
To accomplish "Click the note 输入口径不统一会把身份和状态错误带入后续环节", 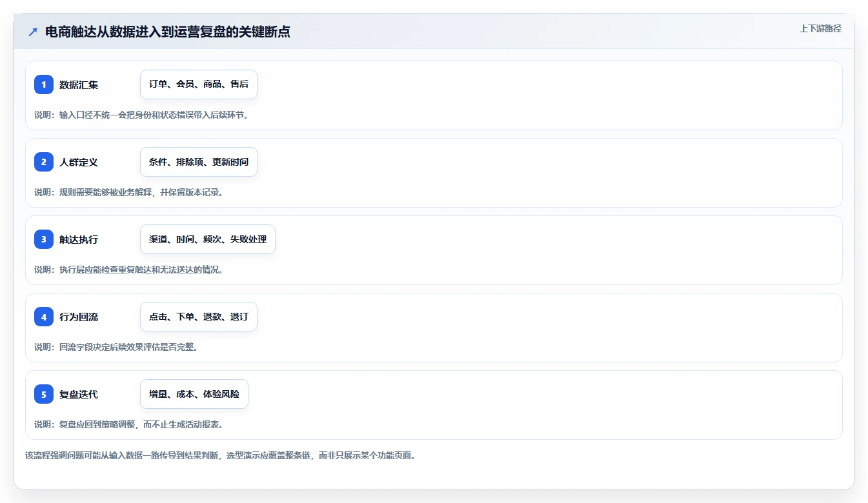I will click(x=154, y=115).
